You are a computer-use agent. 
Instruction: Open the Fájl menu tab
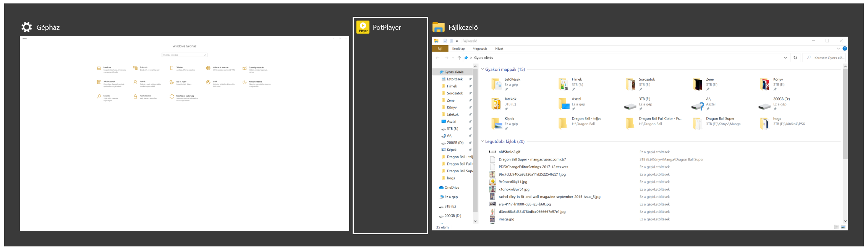(x=440, y=49)
